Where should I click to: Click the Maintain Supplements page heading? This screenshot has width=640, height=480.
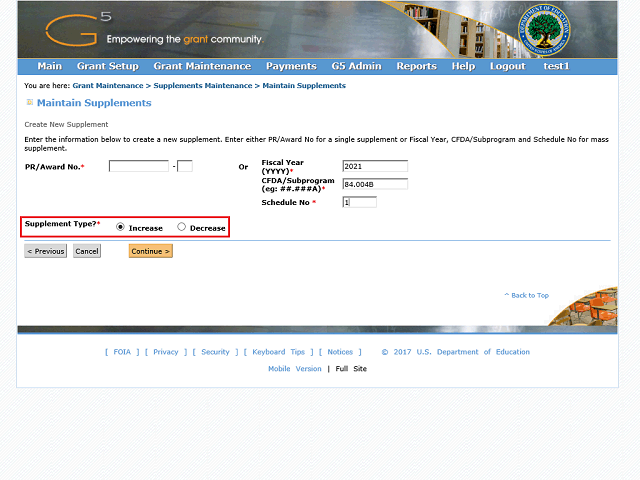(94, 103)
